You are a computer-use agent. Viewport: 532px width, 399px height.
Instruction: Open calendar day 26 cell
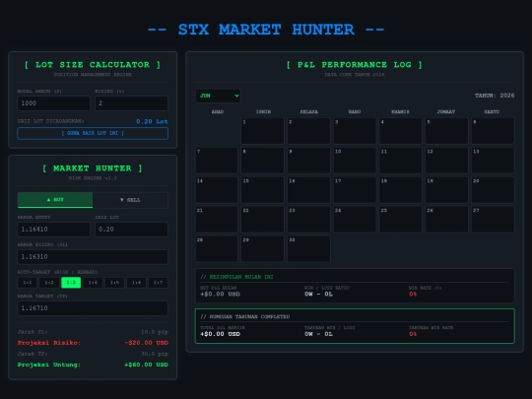pos(447,220)
